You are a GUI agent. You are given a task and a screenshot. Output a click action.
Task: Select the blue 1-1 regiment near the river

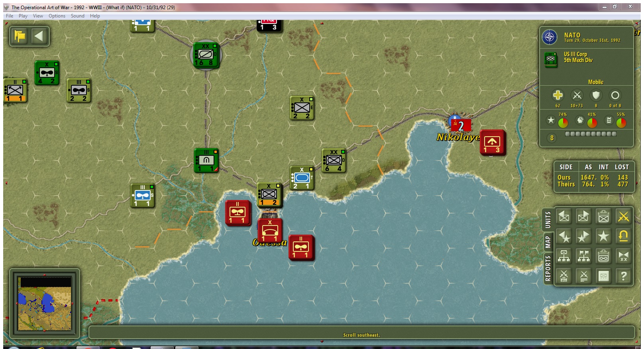pos(142,196)
